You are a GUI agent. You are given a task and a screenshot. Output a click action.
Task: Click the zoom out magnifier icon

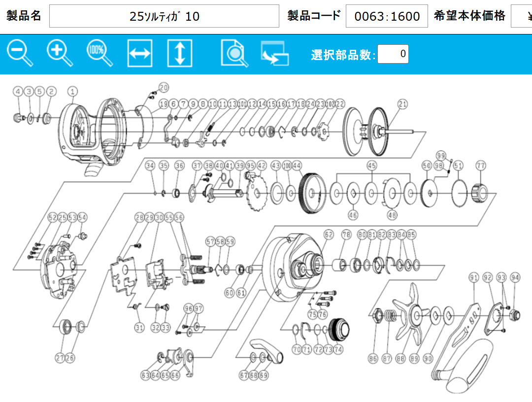coord(20,53)
